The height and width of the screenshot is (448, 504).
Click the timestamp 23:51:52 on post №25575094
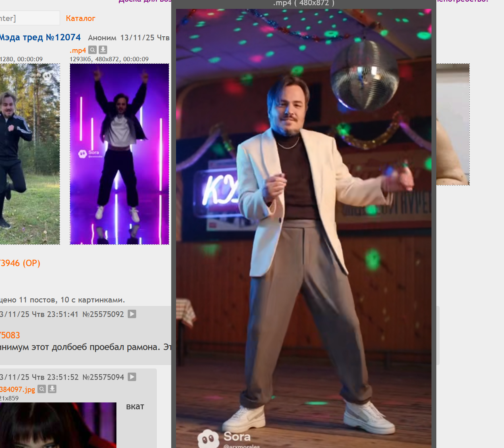tap(63, 377)
